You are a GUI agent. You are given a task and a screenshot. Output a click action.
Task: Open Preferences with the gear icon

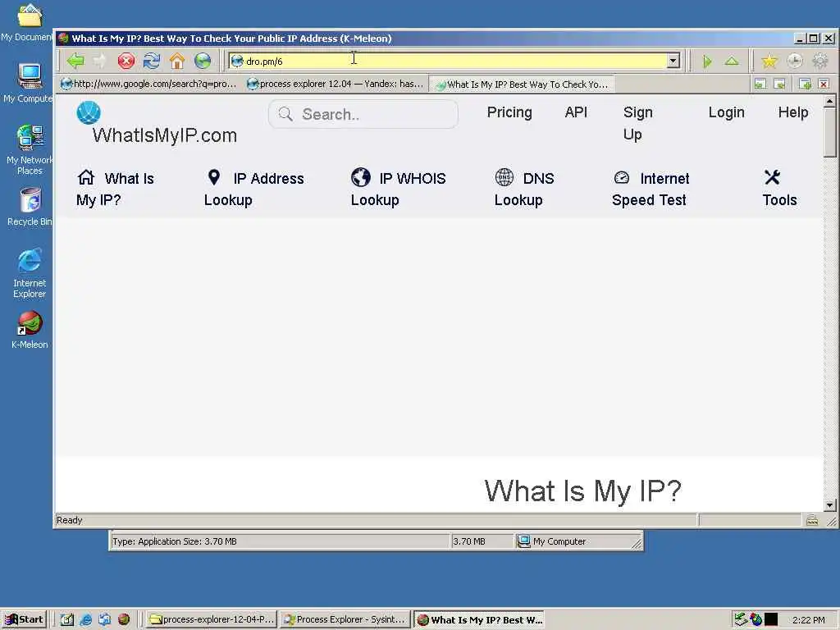point(820,61)
